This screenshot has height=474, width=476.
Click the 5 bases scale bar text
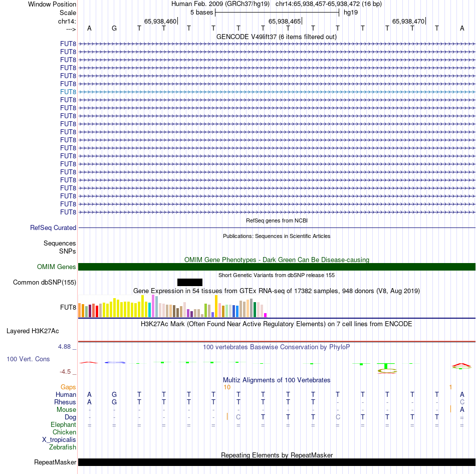click(201, 13)
